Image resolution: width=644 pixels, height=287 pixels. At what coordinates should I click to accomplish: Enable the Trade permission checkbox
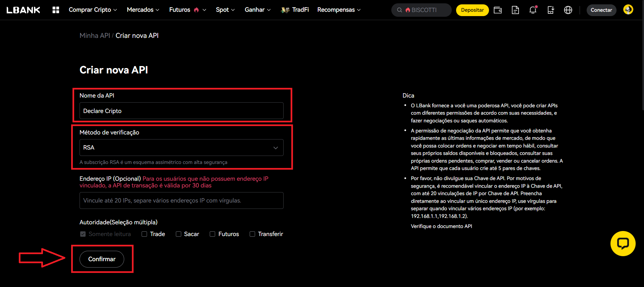[x=144, y=234]
